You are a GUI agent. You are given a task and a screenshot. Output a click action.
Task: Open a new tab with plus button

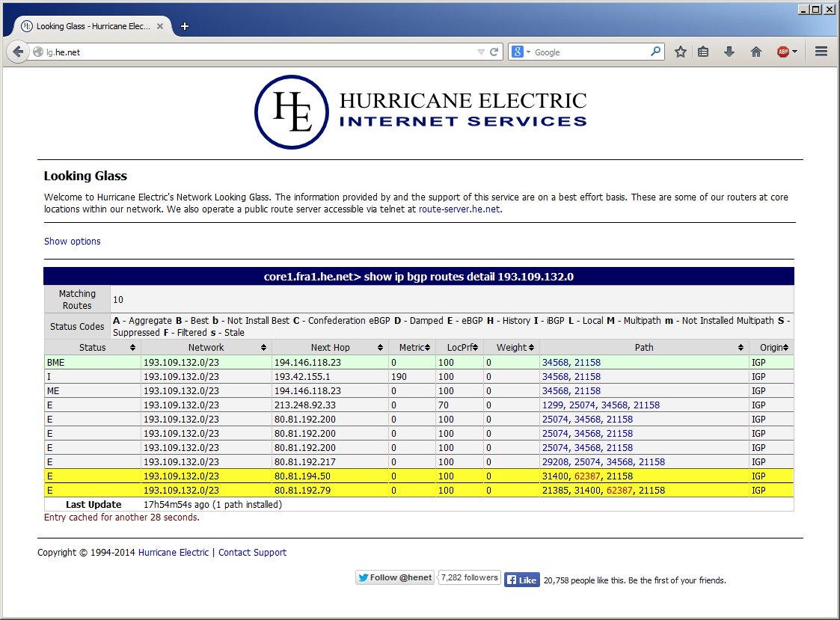(x=185, y=26)
